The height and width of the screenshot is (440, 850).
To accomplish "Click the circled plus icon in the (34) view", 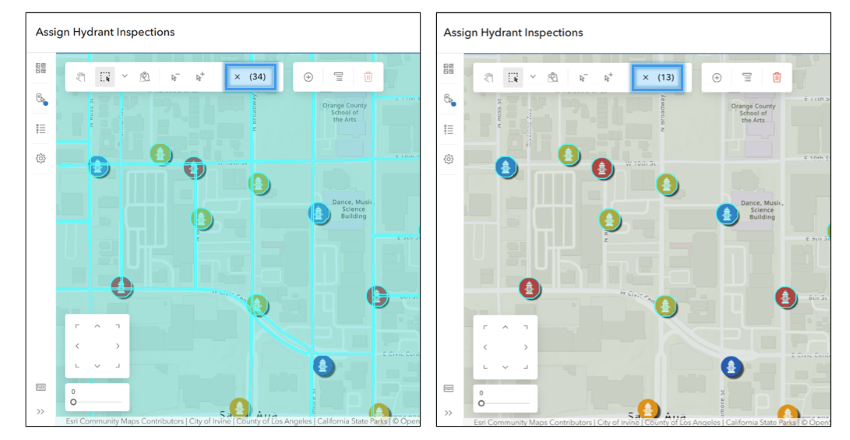I will pyautogui.click(x=308, y=77).
